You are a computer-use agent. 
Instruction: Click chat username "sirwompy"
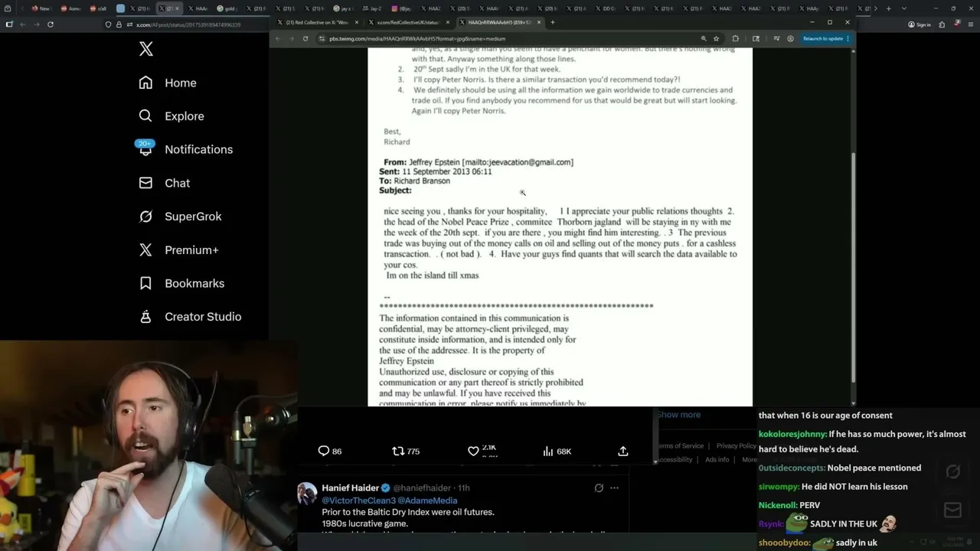point(779,486)
